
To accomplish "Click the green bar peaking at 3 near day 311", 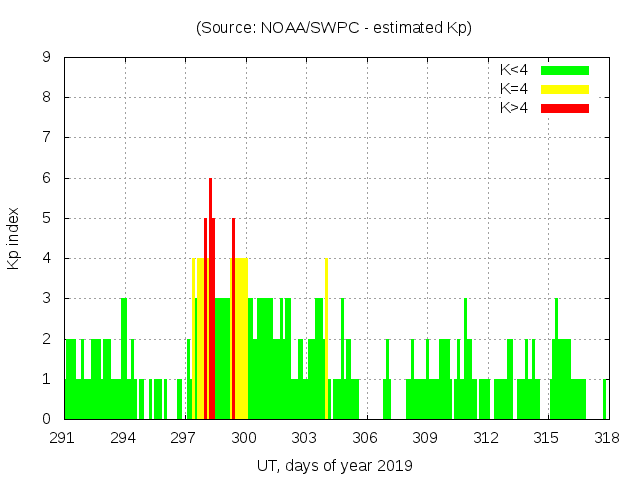I will tap(465, 360).
